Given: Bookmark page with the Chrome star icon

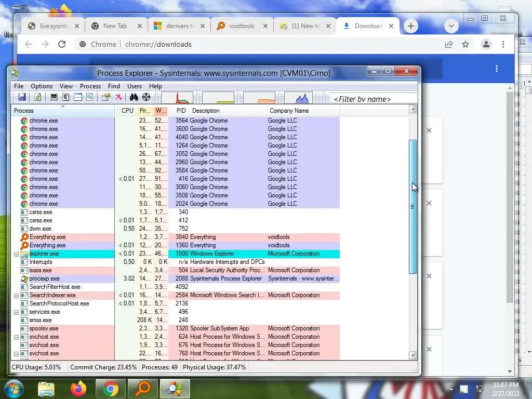Looking at the screenshot, I should pos(465,44).
